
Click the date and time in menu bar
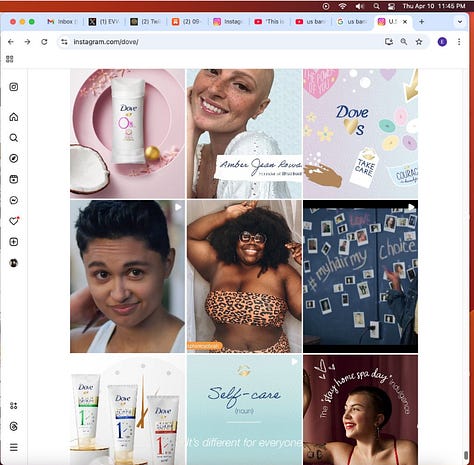click(x=434, y=6)
